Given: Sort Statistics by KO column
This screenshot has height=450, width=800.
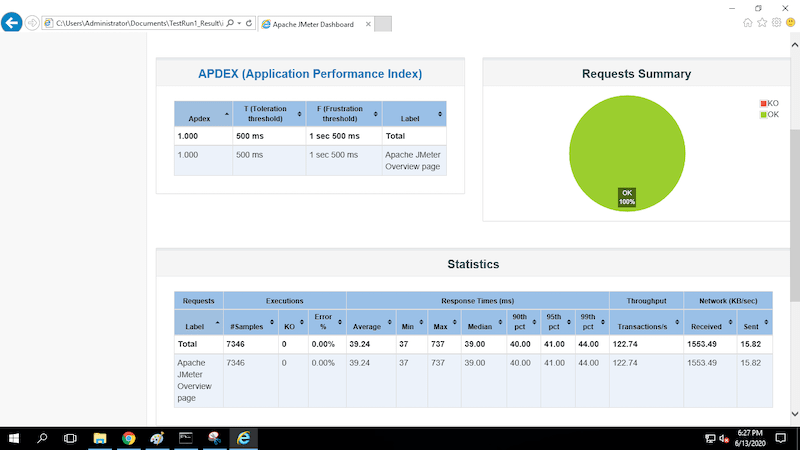Looking at the screenshot, I should (293, 322).
